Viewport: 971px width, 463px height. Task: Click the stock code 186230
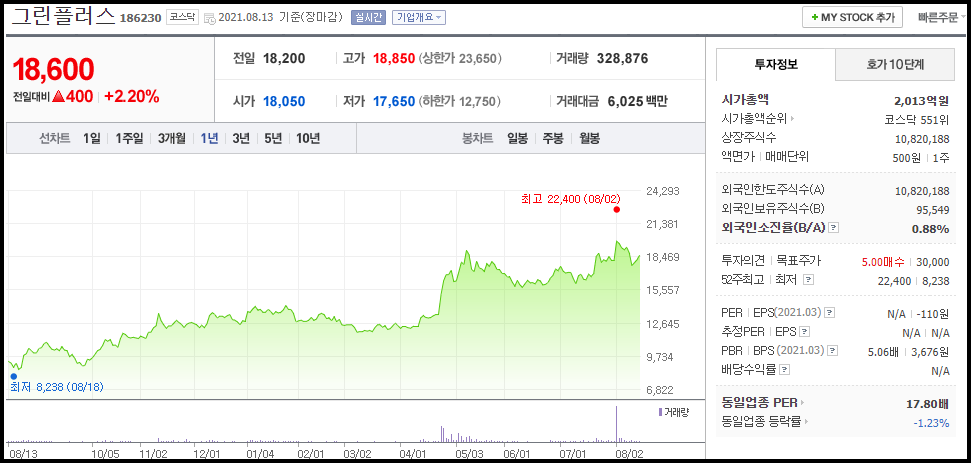141,18
